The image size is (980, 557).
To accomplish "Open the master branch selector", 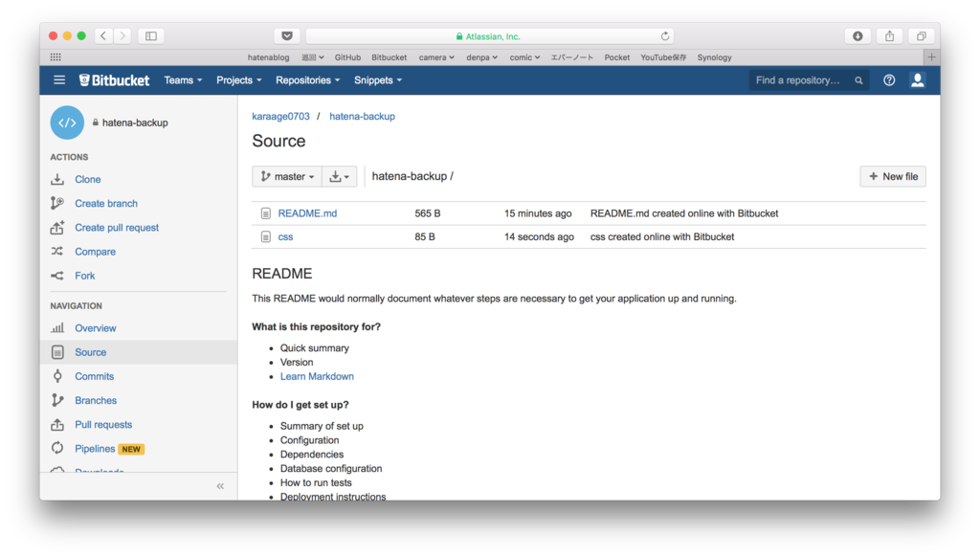I will coord(287,176).
